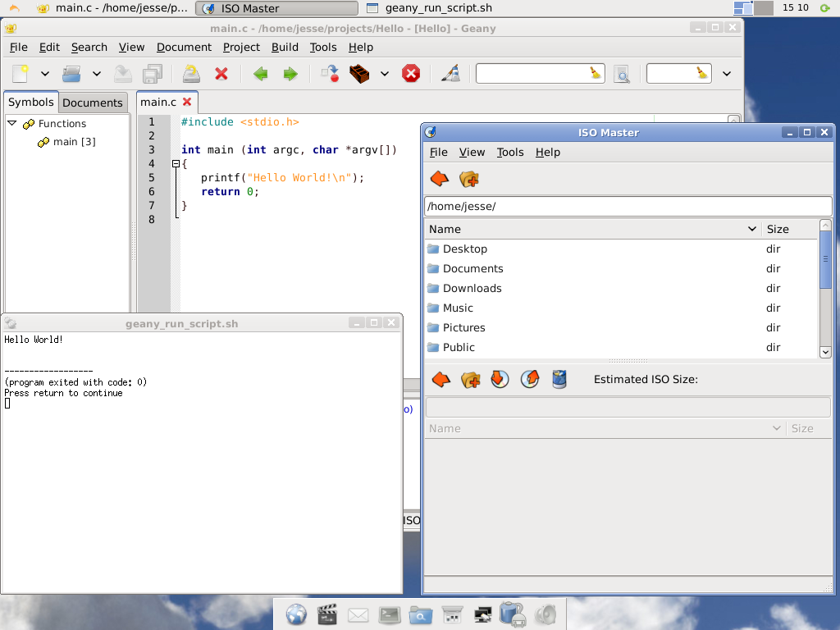Click the New file icon in Geany toolbar
The image size is (840, 630).
[21, 74]
